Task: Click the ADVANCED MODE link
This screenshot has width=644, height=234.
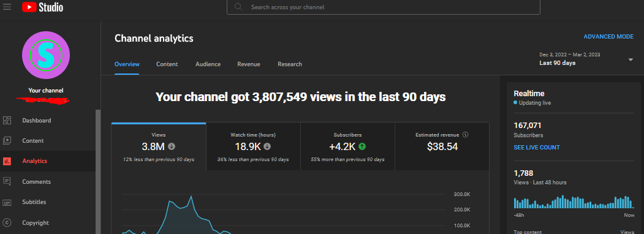Action: (x=608, y=37)
